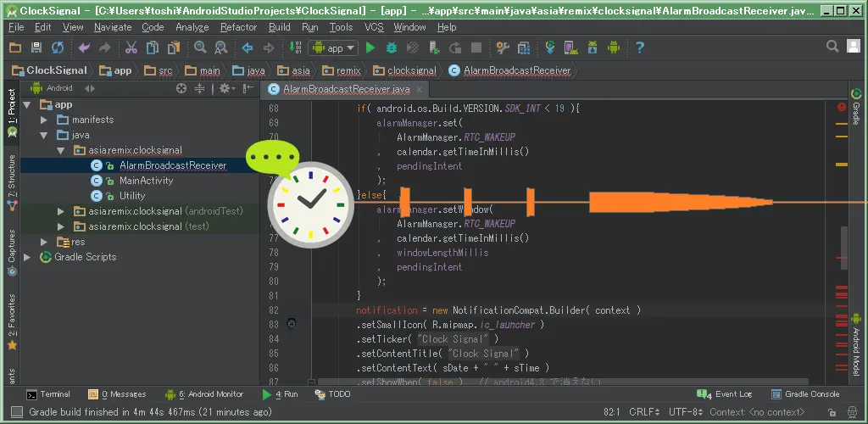Toggle the Captures side panel
Viewport: 868px width, 424px height.
tap(12, 253)
